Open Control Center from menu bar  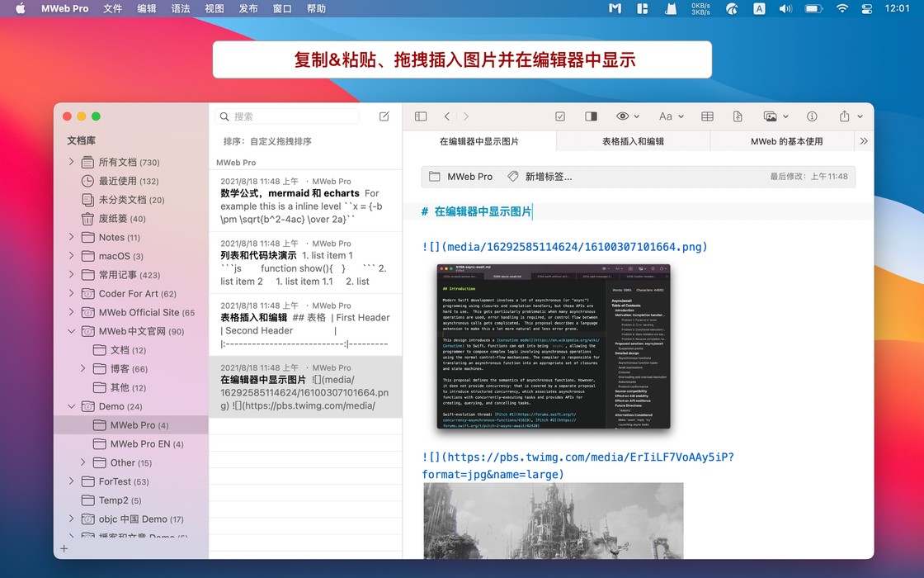pyautogui.click(x=867, y=8)
